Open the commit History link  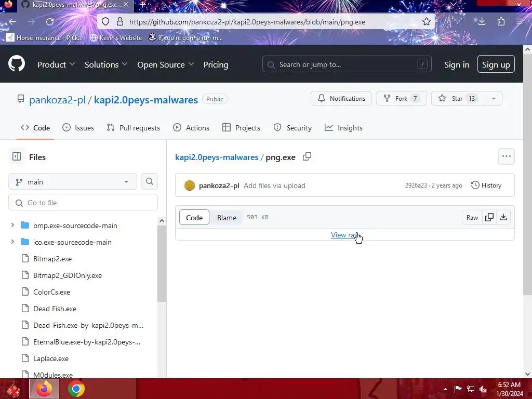coord(486,185)
